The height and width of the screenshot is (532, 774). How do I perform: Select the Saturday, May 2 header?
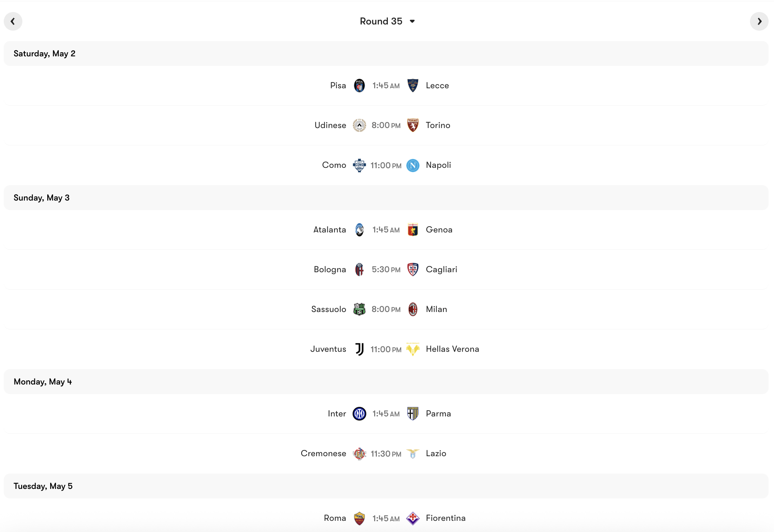pos(44,53)
